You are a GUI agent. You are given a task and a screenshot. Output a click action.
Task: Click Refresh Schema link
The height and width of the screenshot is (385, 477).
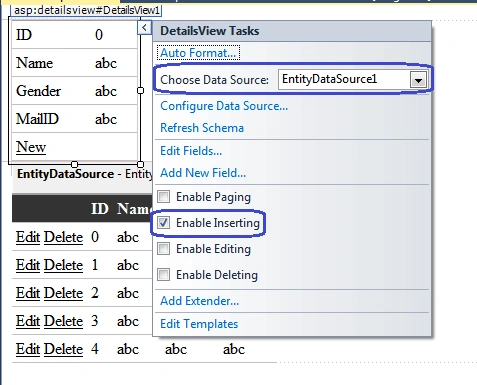pos(202,128)
